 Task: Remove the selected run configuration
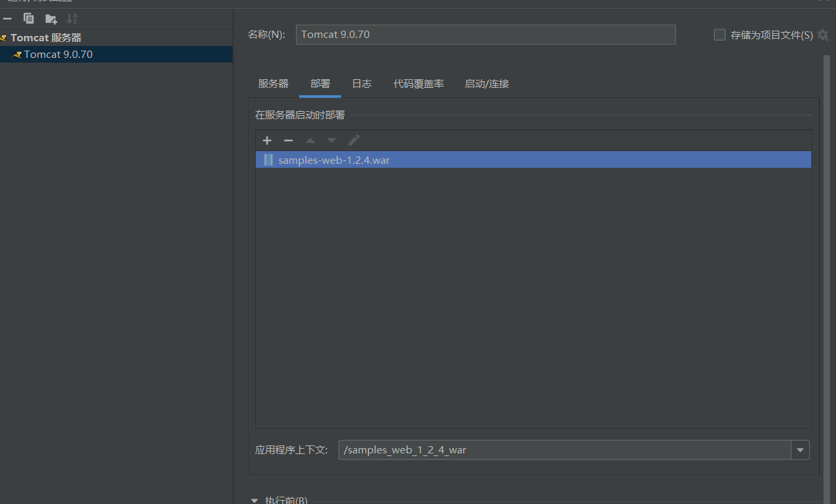point(7,19)
